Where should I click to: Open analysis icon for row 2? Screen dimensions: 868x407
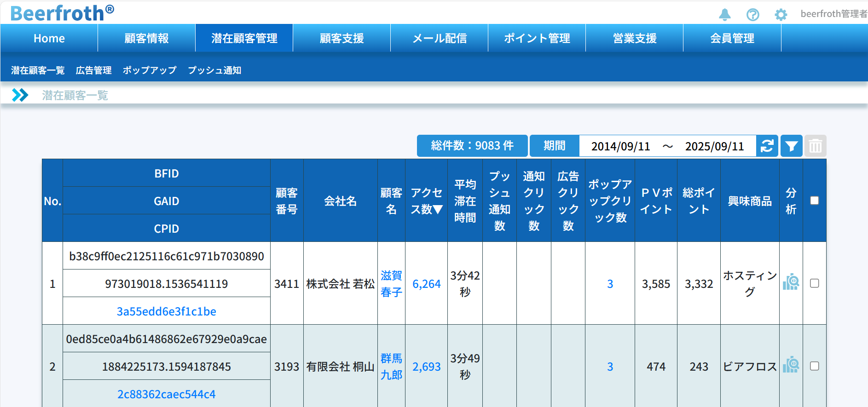tap(791, 365)
